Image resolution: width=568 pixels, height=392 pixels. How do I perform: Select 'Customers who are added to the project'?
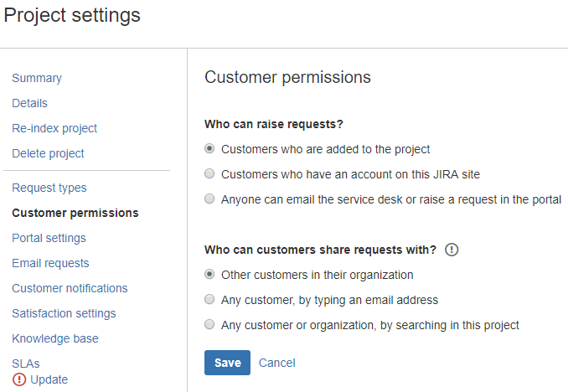[x=209, y=149]
